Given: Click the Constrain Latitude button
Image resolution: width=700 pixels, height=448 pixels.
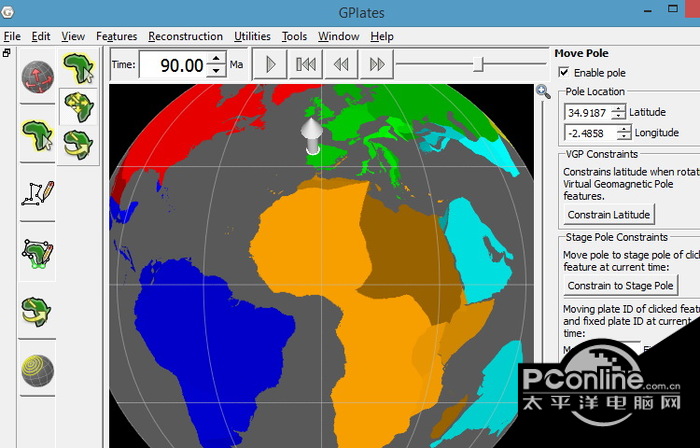Looking at the screenshot, I should (609, 215).
